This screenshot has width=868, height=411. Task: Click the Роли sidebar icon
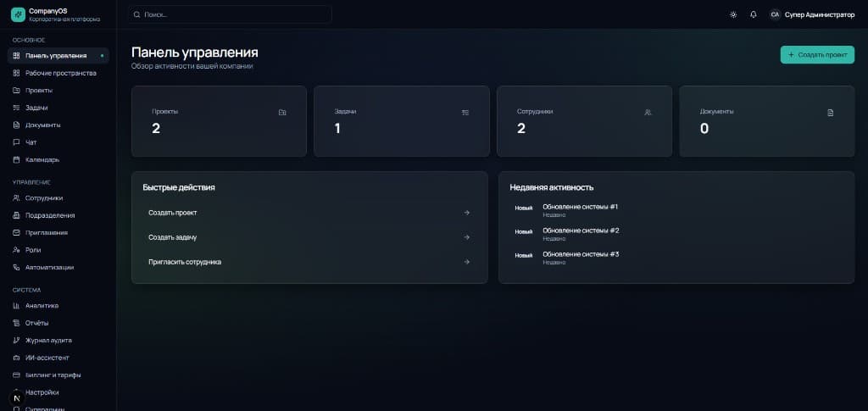[x=16, y=250]
